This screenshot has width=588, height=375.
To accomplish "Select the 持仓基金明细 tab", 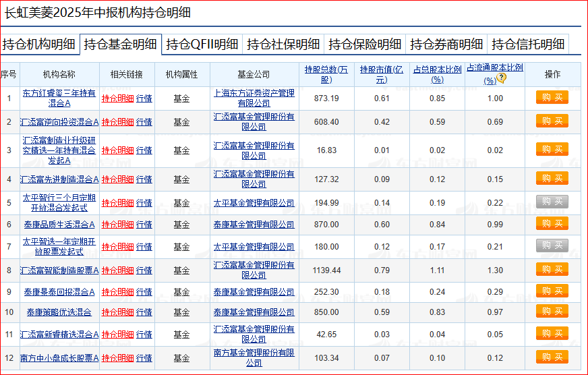I will tap(121, 45).
